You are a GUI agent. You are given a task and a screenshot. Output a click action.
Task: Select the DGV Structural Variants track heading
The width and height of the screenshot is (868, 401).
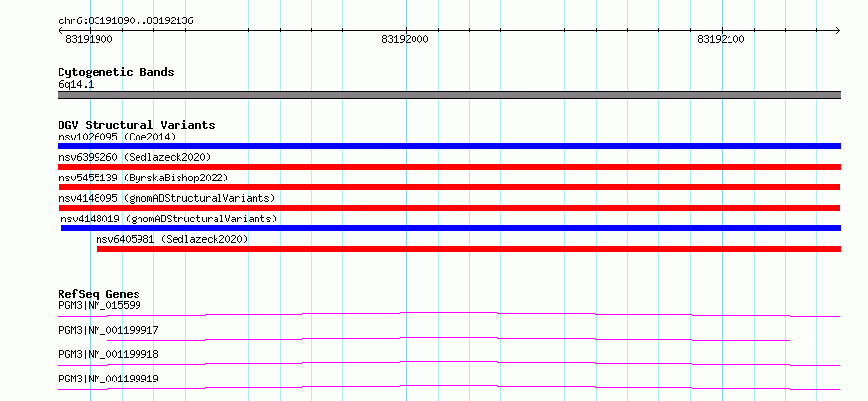point(137,125)
